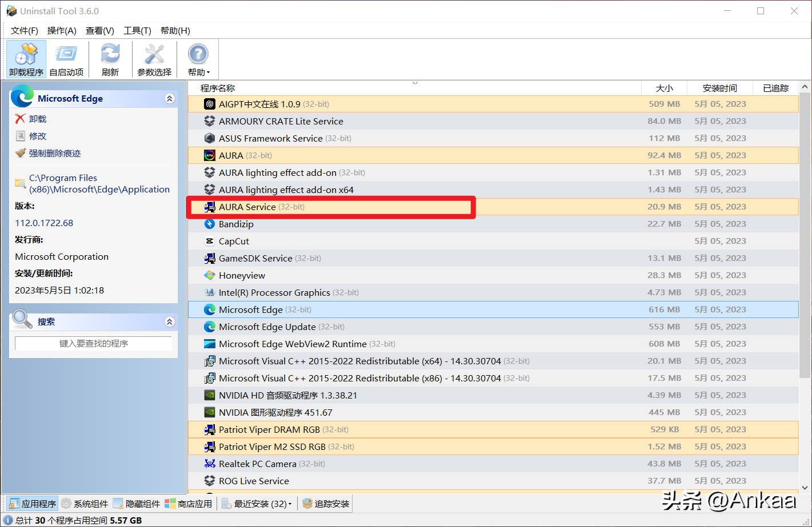Collapse the Microsoft Edge details panel
The height and width of the screenshot is (527, 812).
click(169, 98)
